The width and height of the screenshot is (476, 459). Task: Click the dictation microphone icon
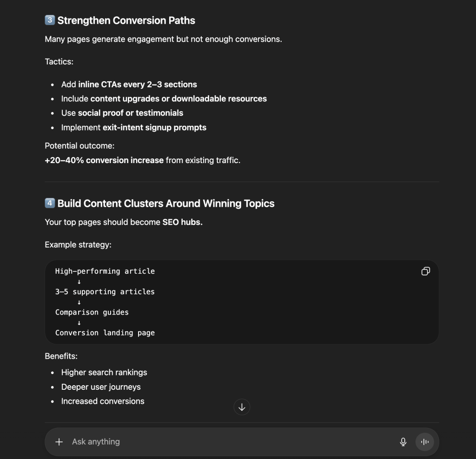[x=403, y=442]
